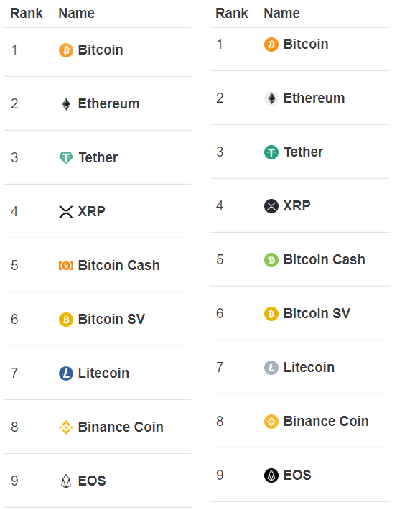Image resolution: width=420 pixels, height=510 pixels.
Task: Click the dark circular XRP icon on the right
Action: [271, 206]
